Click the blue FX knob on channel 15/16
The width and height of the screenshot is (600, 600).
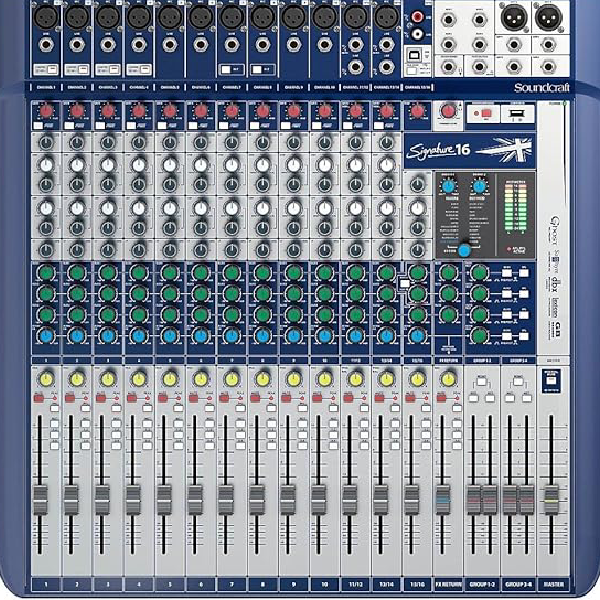417,336
